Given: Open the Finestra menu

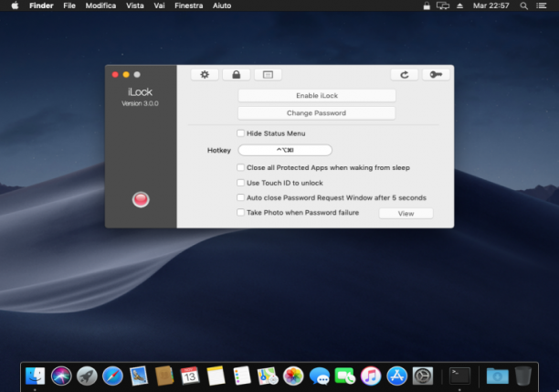Looking at the screenshot, I should pos(188,5).
